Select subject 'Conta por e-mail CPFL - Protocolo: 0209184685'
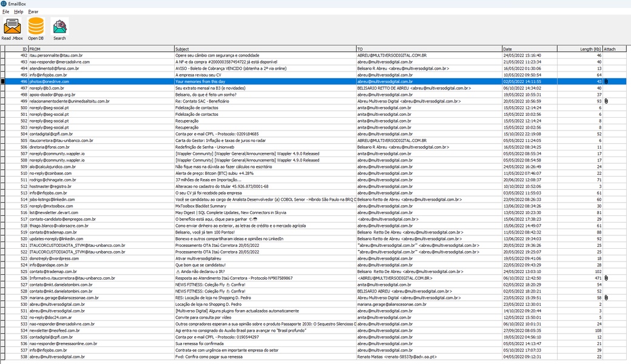 click(x=217, y=134)
